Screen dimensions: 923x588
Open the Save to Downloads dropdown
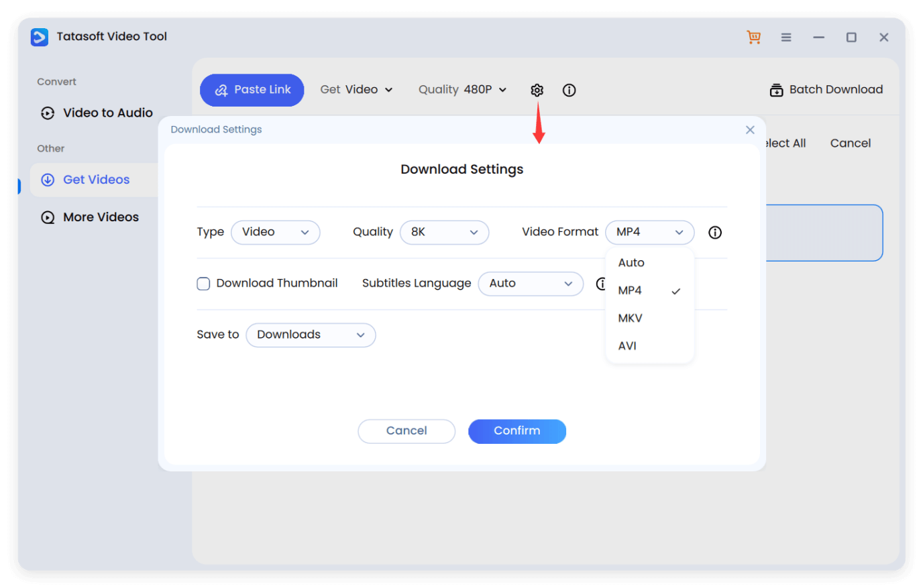point(310,335)
